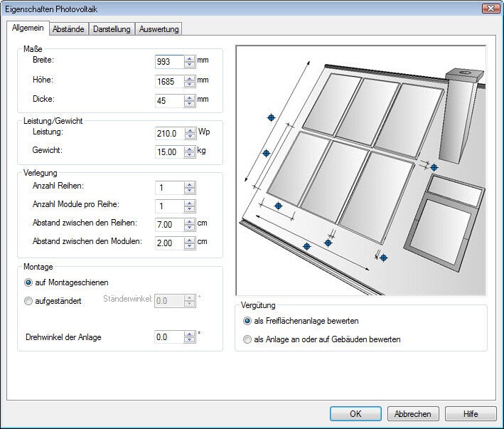Select the 'aufgeständert' radio option
The image size is (504, 429).
click(29, 301)
